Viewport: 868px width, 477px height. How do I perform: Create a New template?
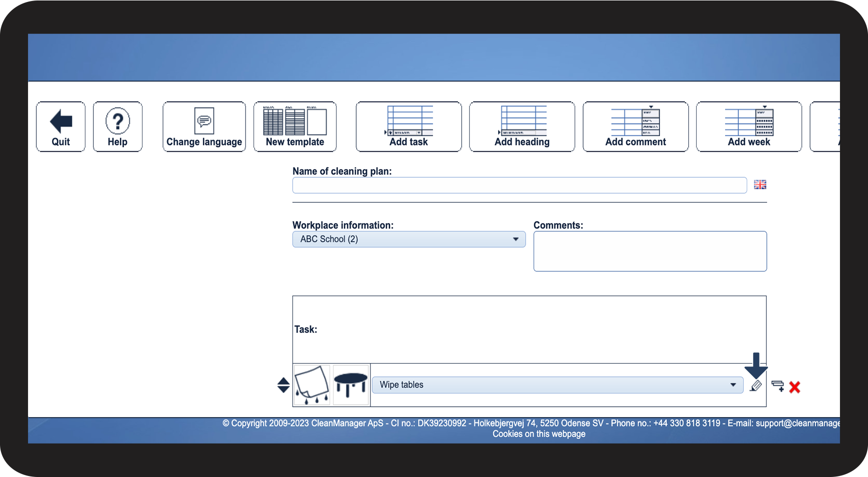click(295, 127)
